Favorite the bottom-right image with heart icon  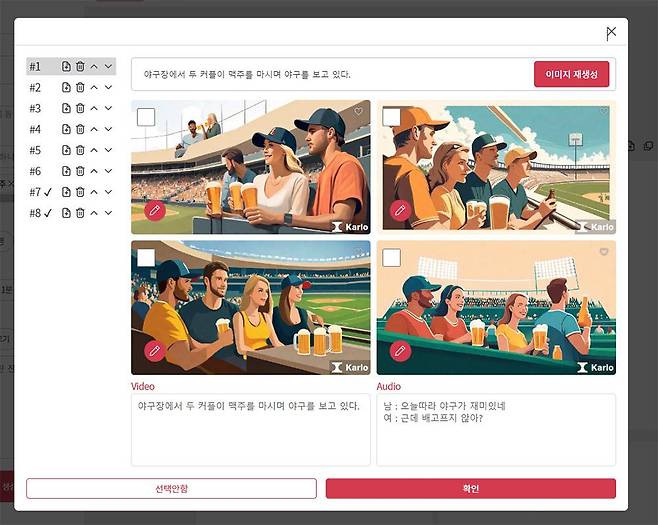[604, 252]
